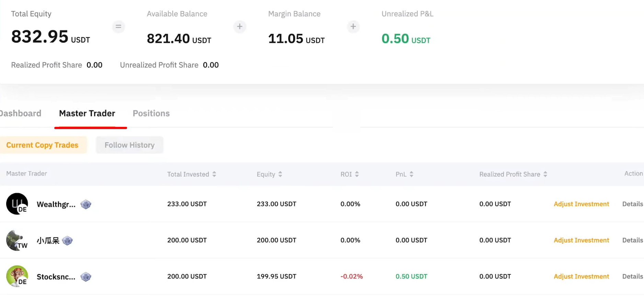Click plus icon before Unrealized P&L
Screen dimensions: 644x296
click(353, 26)
